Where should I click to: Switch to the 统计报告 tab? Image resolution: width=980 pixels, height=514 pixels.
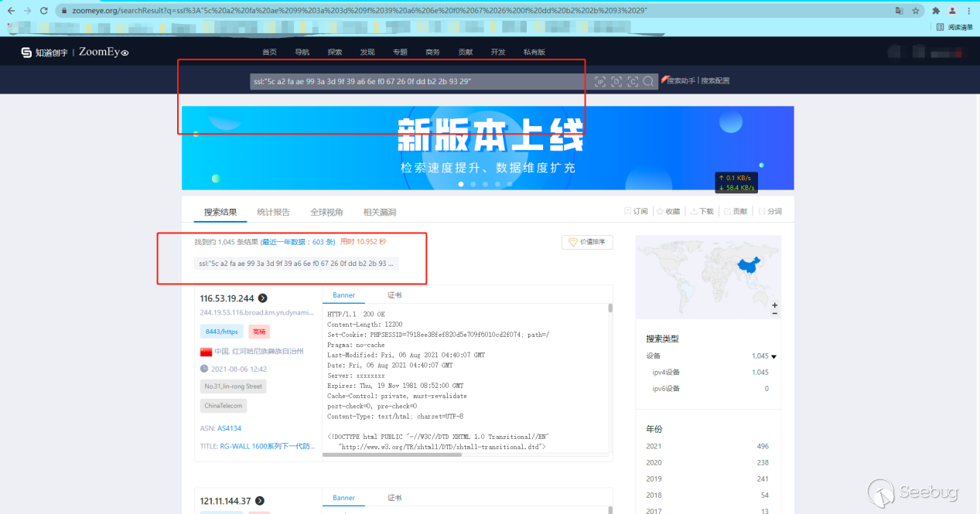tap(273, 212)
